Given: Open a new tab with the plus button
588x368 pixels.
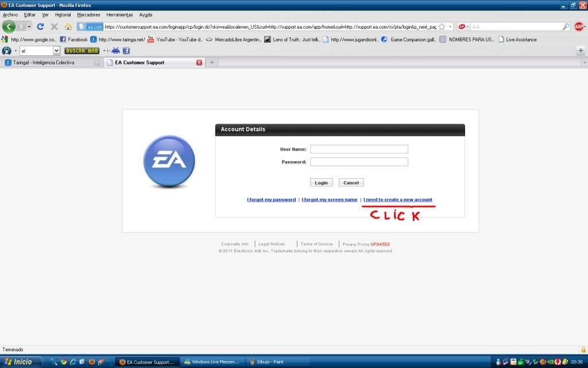Looking at the screenshot, I should coord(212,63).
